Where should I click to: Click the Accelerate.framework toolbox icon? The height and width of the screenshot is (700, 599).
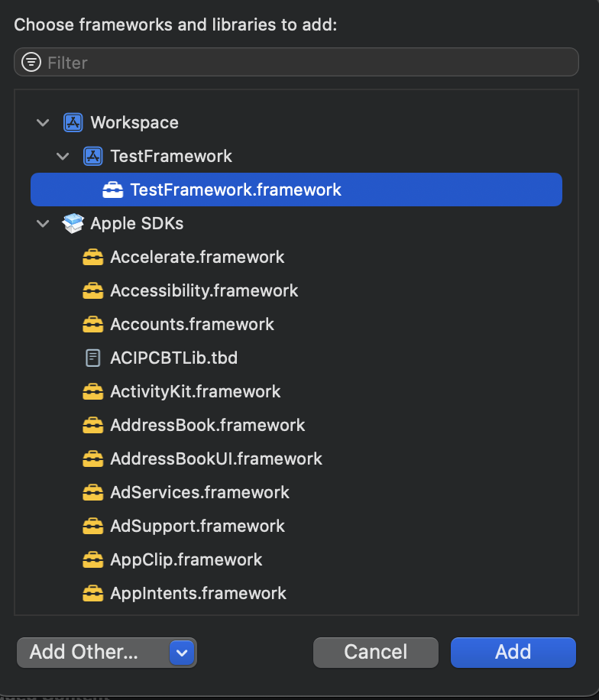tap(93, 257)
